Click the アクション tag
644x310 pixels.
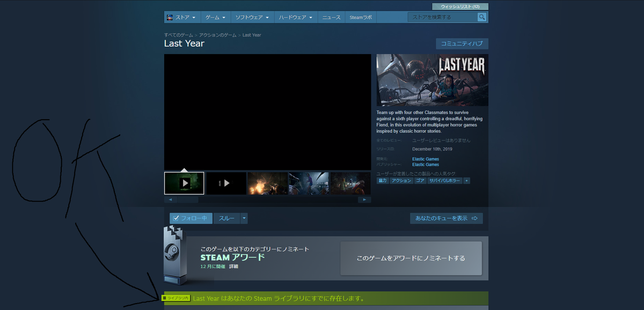pyautogui.click(x=401, y=181)
